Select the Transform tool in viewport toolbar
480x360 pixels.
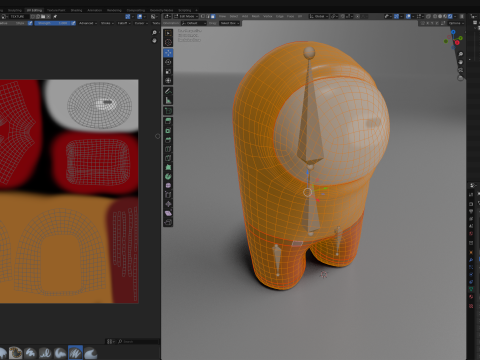168,81
